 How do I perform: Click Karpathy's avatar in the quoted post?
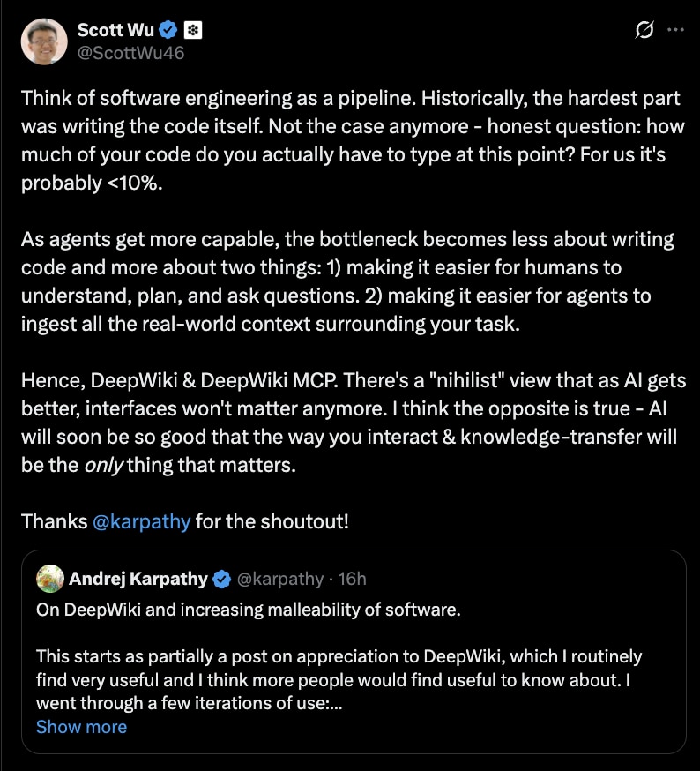pos(50,580)
